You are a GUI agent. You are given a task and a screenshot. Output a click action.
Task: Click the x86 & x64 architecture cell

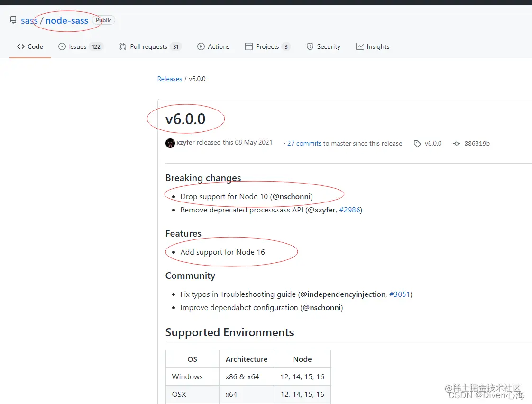[247, 377]
